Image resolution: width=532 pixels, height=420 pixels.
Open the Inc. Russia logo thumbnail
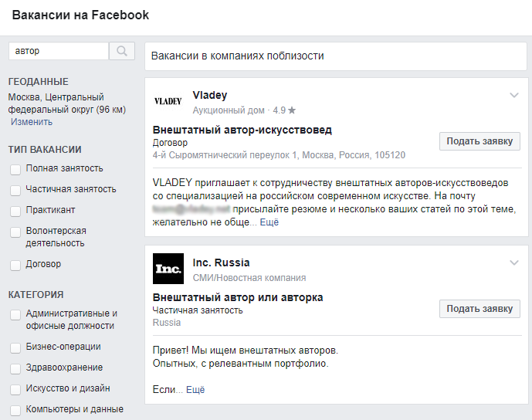(x=168, y=269)
